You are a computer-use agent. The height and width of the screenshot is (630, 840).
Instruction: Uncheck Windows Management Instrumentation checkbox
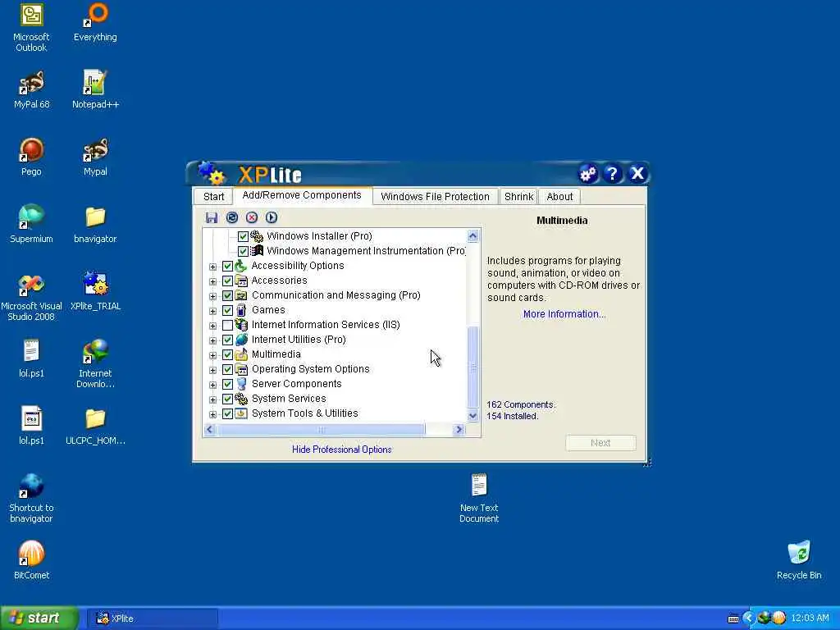tap(243, 251)
